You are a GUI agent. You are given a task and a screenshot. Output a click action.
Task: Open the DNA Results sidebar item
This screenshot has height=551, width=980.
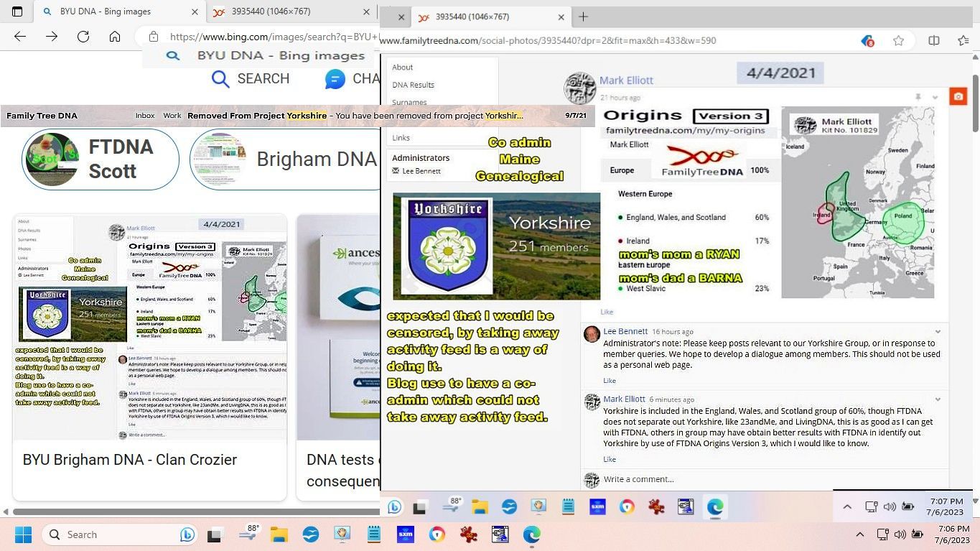point(413,85)
